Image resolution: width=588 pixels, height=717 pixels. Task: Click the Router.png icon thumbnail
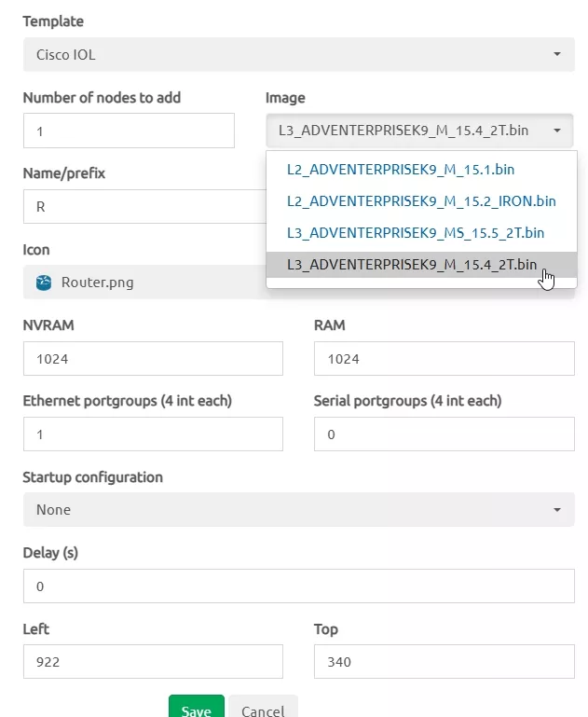[44, 283]
